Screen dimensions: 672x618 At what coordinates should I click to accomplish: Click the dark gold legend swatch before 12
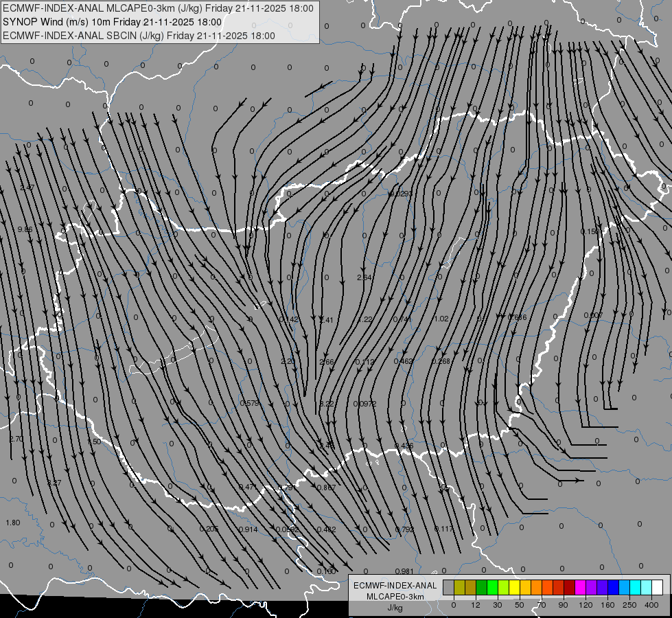pyautogui.click(x=471, y=587)
